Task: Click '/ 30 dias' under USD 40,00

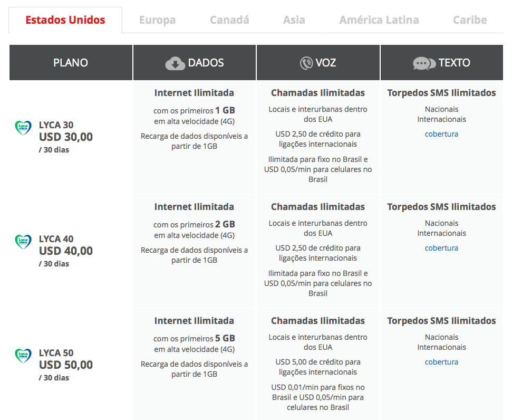Action: 54,264
